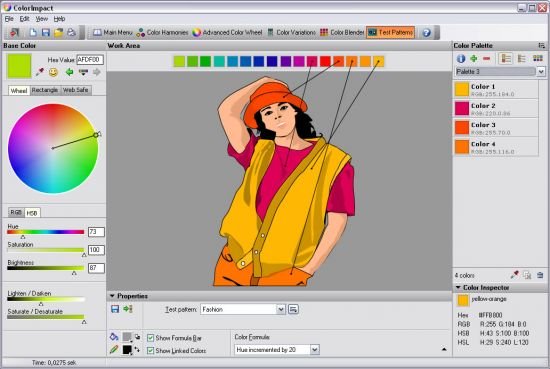Open Color Harmonies view
Image resolution: width=550 pixels, height=369 pixels.
[162, 32]
